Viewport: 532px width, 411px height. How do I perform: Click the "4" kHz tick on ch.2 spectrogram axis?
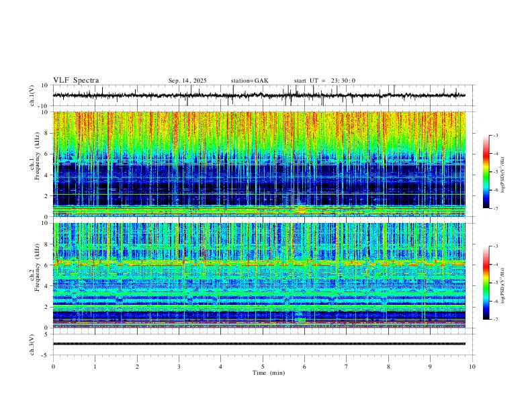[x=46, y=286]
